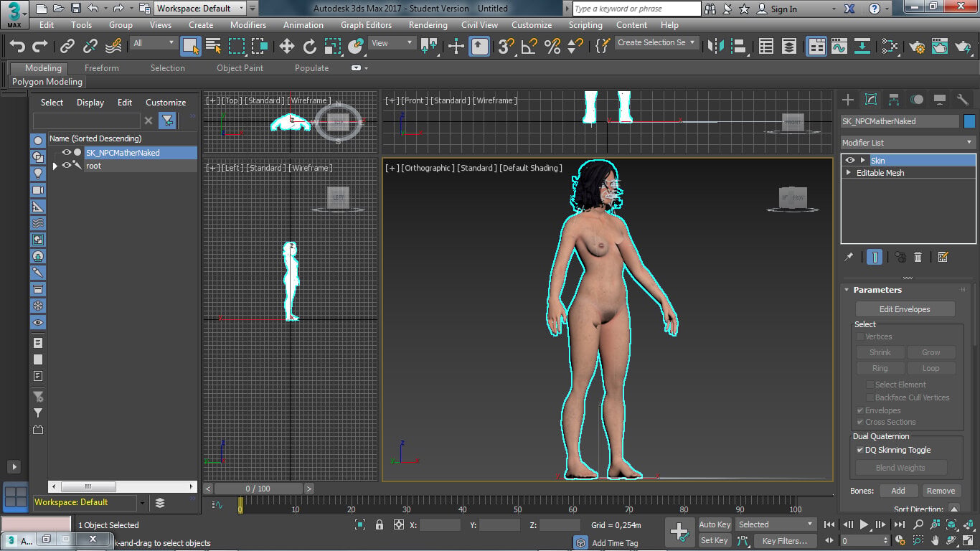
Task: Click the Remove bones button
Action: click(x=941, y=491)
